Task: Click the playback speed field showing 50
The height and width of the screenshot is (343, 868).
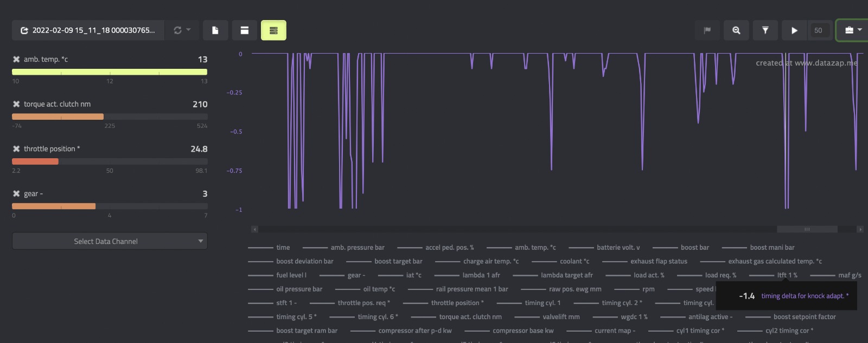Action: point(818,30)
